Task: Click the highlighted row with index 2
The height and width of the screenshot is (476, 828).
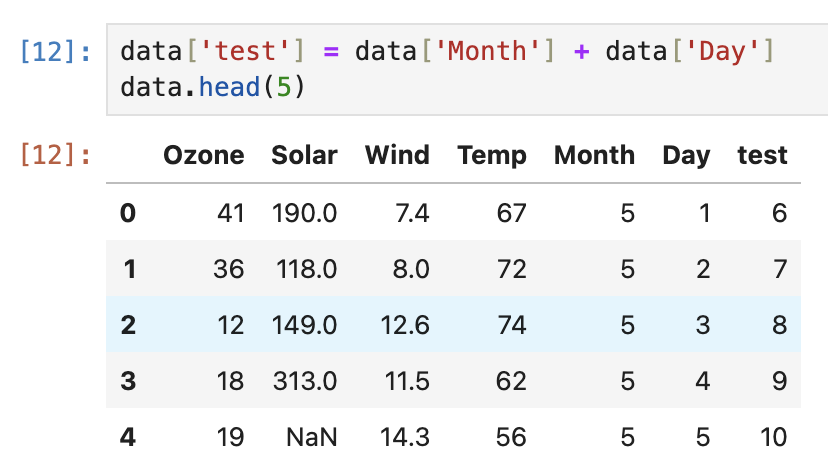Action: click(x=454, y=324)
